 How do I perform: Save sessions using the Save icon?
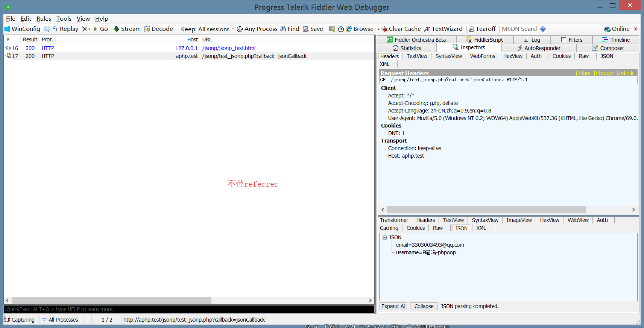[313, 29]
